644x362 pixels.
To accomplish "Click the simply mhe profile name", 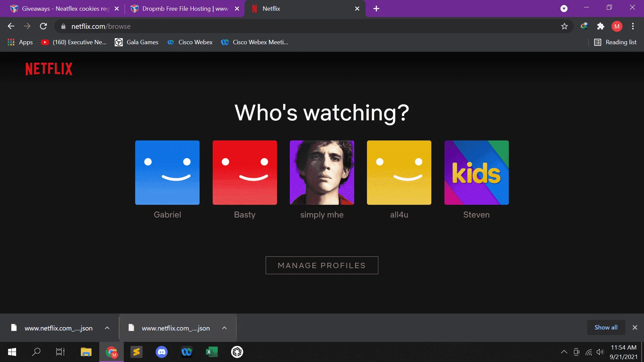I will point(322,215).
